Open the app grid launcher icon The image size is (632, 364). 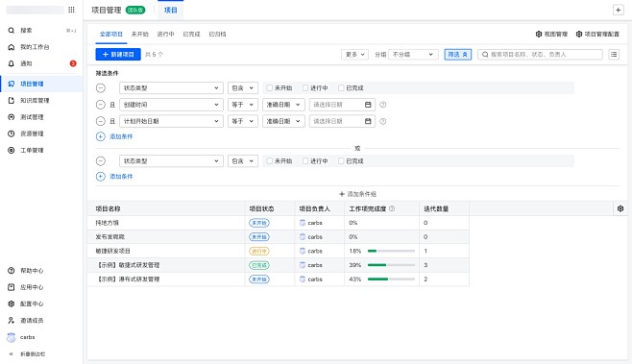(71, 10)
